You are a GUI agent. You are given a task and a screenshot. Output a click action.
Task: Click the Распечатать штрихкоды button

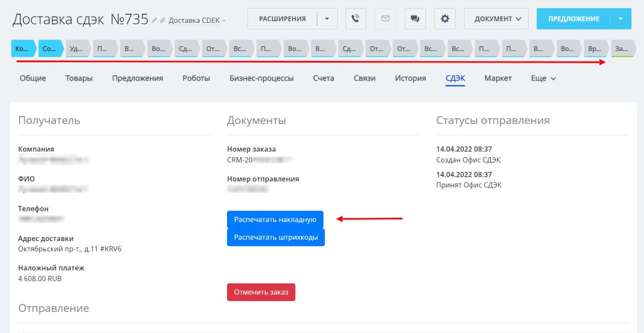coord(276,237)
